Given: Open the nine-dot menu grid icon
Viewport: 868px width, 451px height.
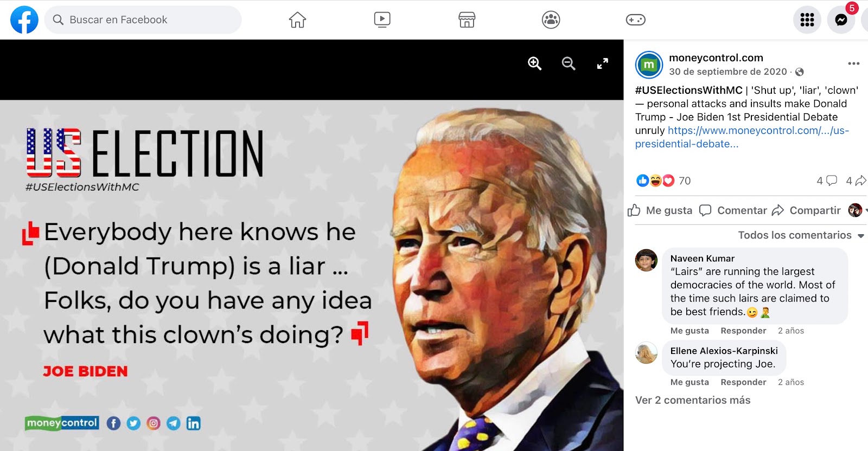Looking at the screenshot, I should pyautogui.click(x=807, y=20).
